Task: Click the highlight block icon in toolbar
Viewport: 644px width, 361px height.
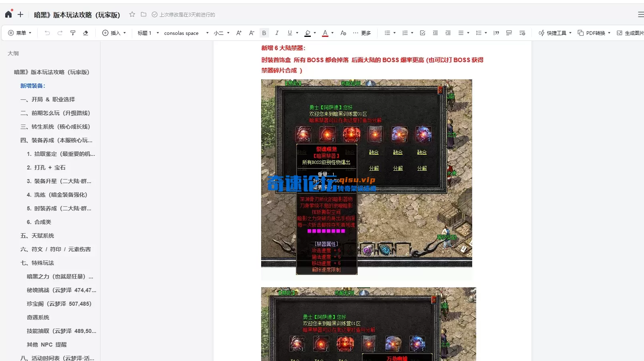Action: pyautogui.click(x=509, y=33)
